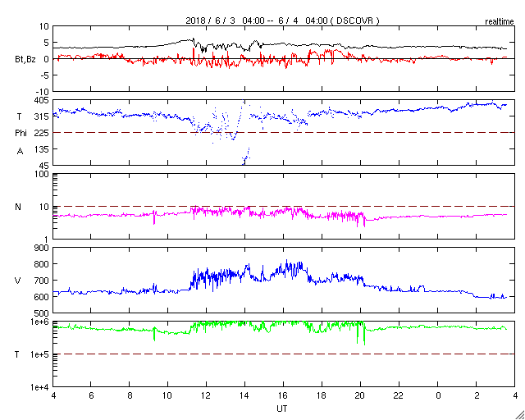Click the 'T' label above Phi
Image resolution: width=525 pixels, height=420 pixels.
click(x=19, y=116)
